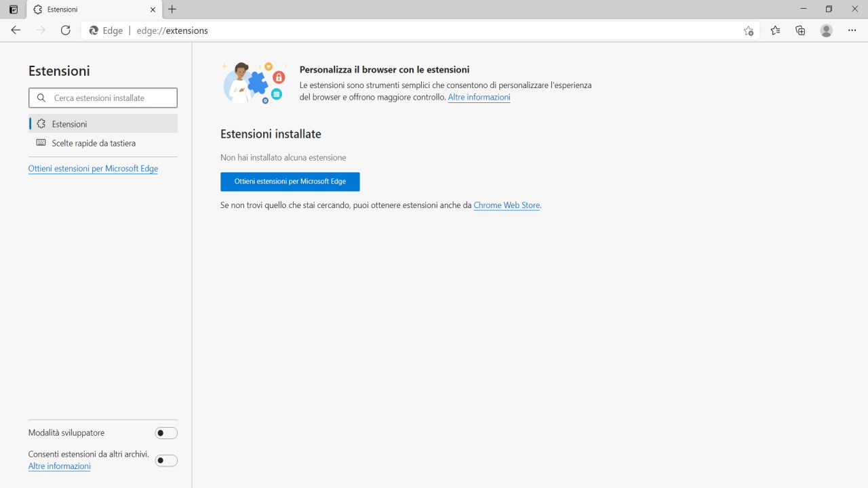Click blue Ottieni estensioni per Microsoft Edge button
The height and width of the screenshot is (488, 868).
click(x=290, y=182)
